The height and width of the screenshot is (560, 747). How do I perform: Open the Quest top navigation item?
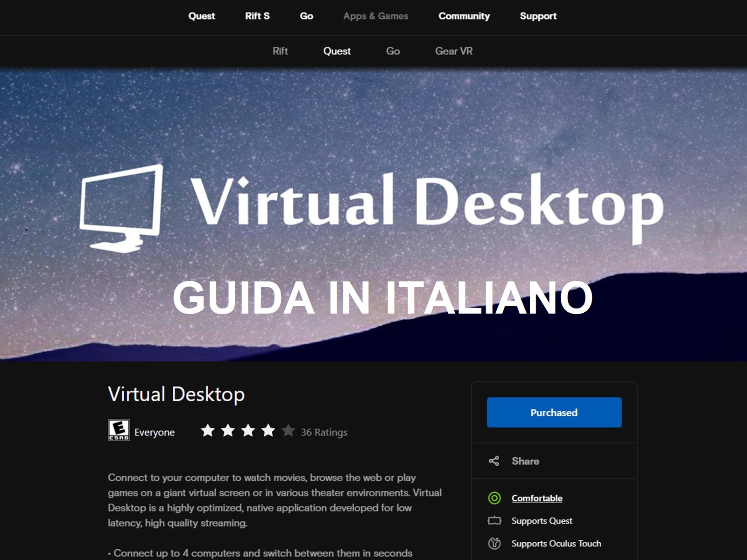click(x=202, y=16)
